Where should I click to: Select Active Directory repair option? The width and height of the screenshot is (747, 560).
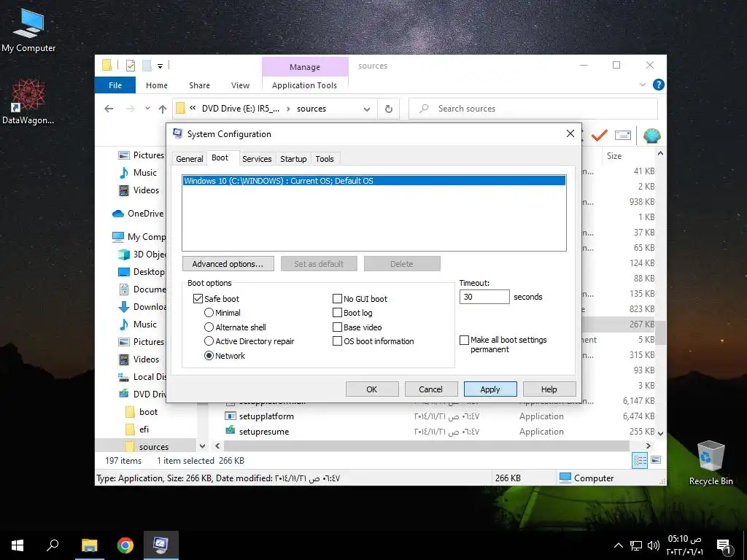pyautogui.click(x=209, y=341)
